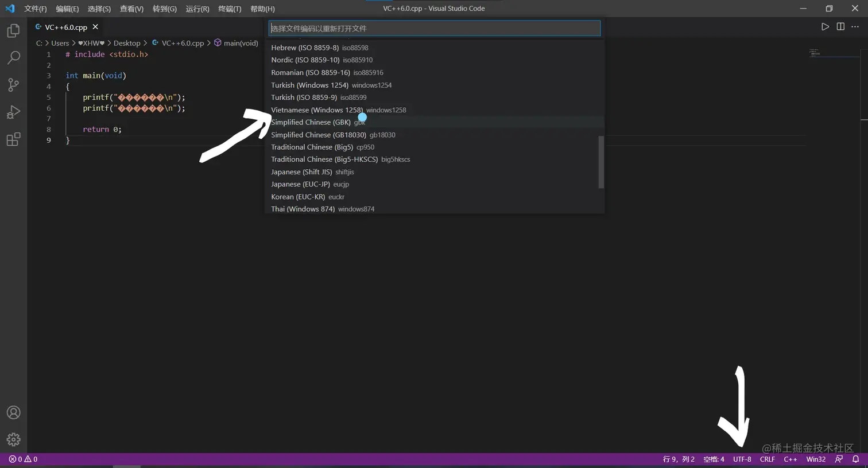The image size is (868, 468).
Task: Click line number 5 in the gutter
Action: [49, 97]
